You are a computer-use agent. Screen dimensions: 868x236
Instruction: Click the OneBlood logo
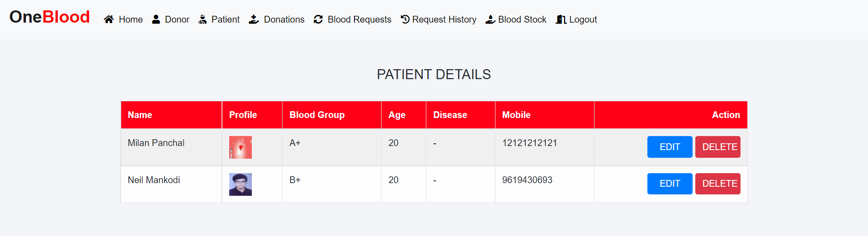tap(50, 17)
